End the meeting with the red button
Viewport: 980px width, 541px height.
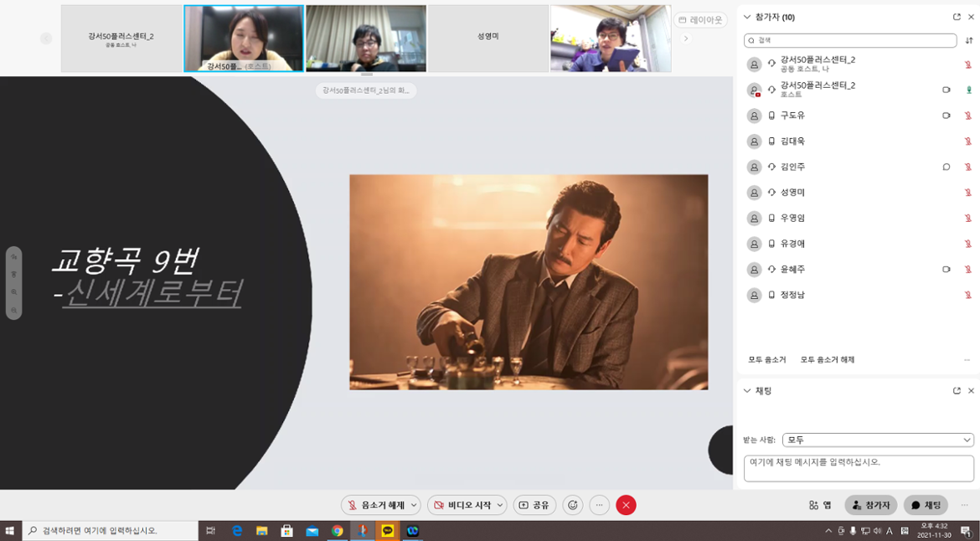point(626,505)
